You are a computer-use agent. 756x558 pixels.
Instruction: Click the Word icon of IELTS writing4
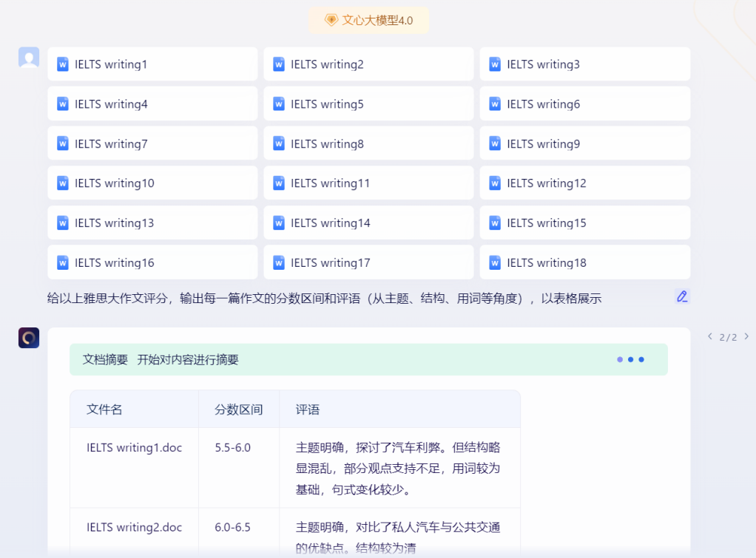pos(63,104)
